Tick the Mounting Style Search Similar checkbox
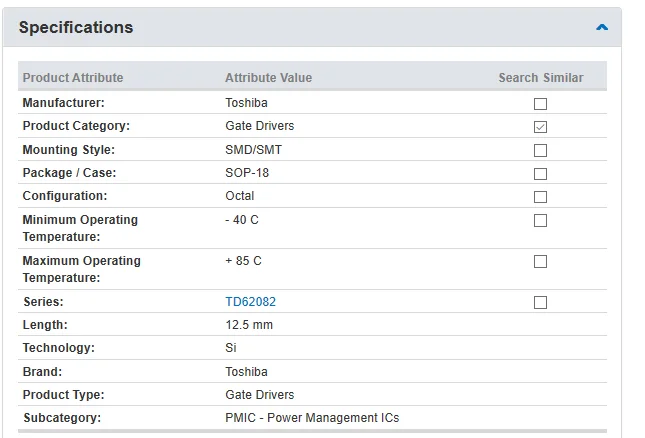The height and width of the screenshot is (438, 645). [540, 150]
